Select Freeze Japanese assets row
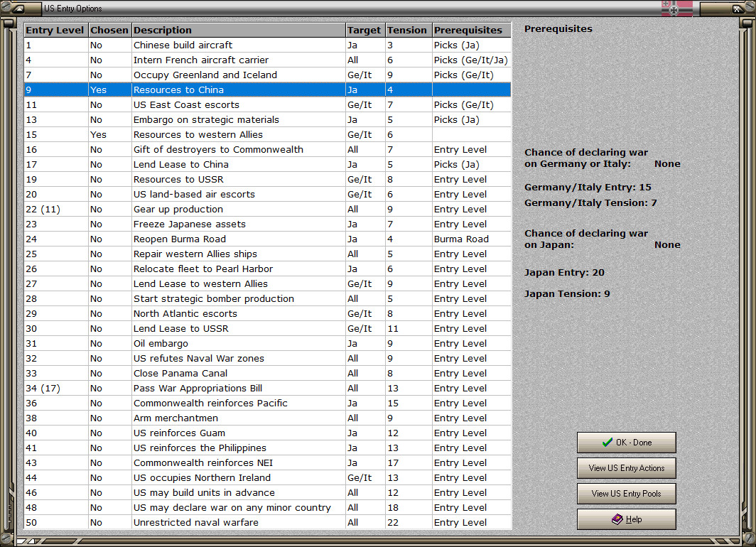 (268, 224)
